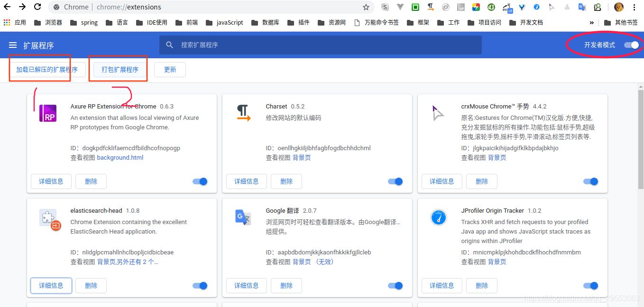The height and width of the screenshot is (307, 644).
Task: Open the spring bookmark folder
Action: click(83, 22)
